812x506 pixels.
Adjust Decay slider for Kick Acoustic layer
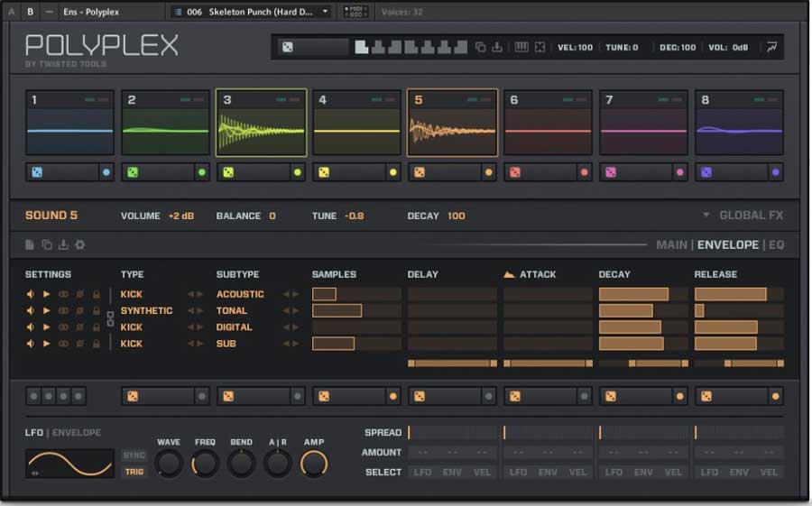[643, 294]
